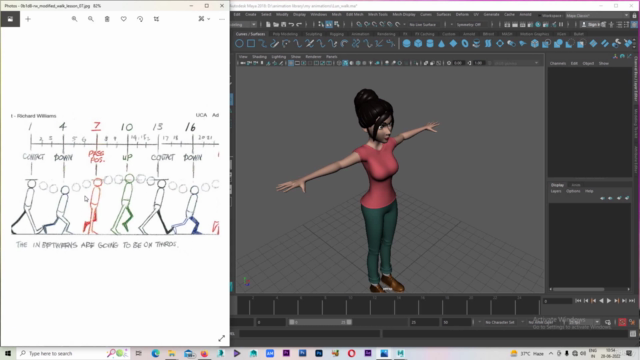Open Photos three-dot more options menu
This screenshot has height=360, width=640.
pyautogui.click(x=222, y=19)
